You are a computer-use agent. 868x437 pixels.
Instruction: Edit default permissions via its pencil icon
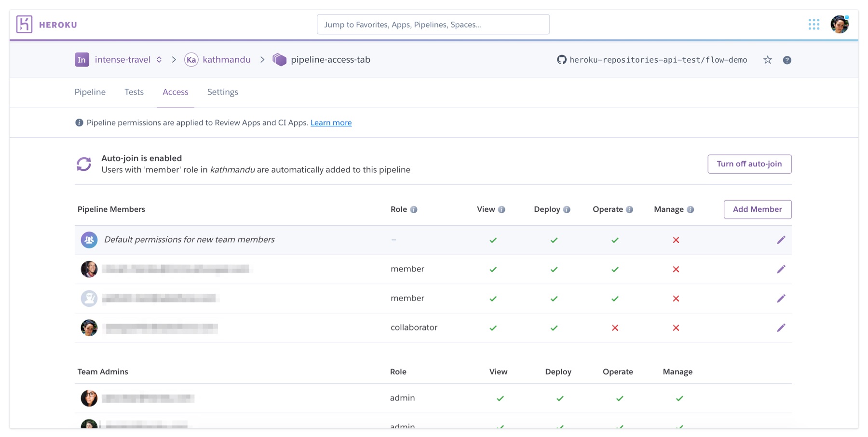tap(782, 240)
